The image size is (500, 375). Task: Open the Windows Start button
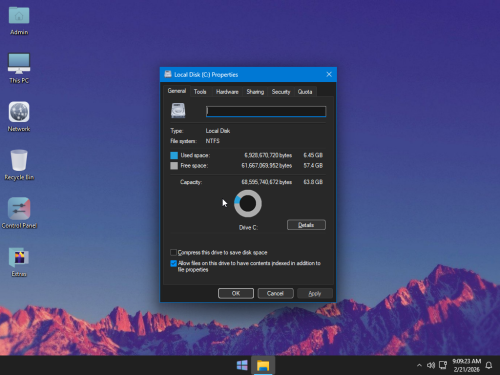click(242, 365)
